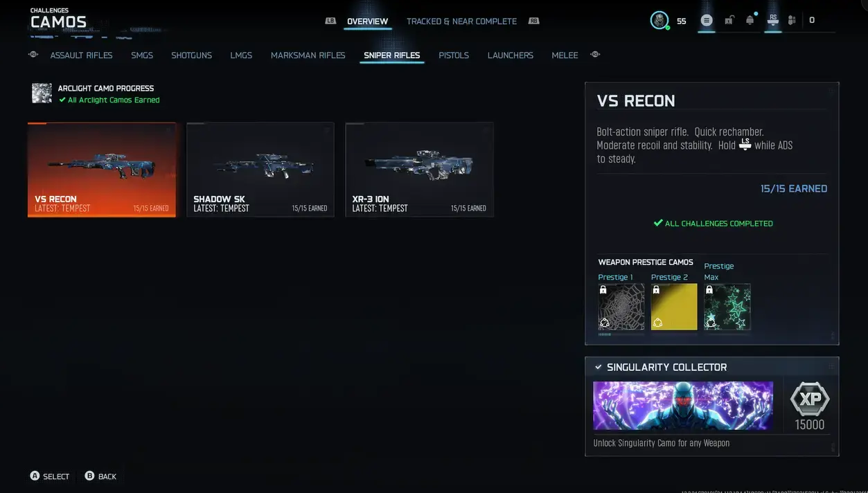Select the RB bumper icon after Tracked tab
The height and width of the screenshot is (493, 868).
pyautogui.click(x=533, y=21)
